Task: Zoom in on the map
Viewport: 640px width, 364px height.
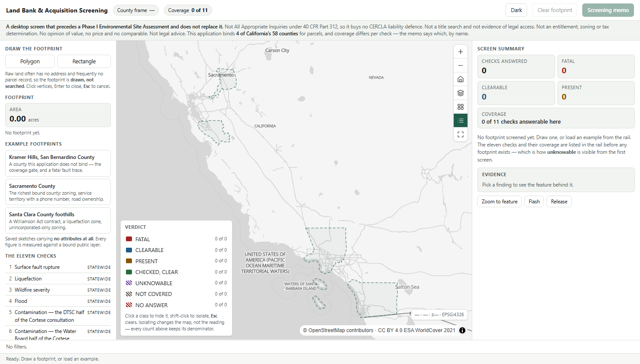Action: click(461, 52)
